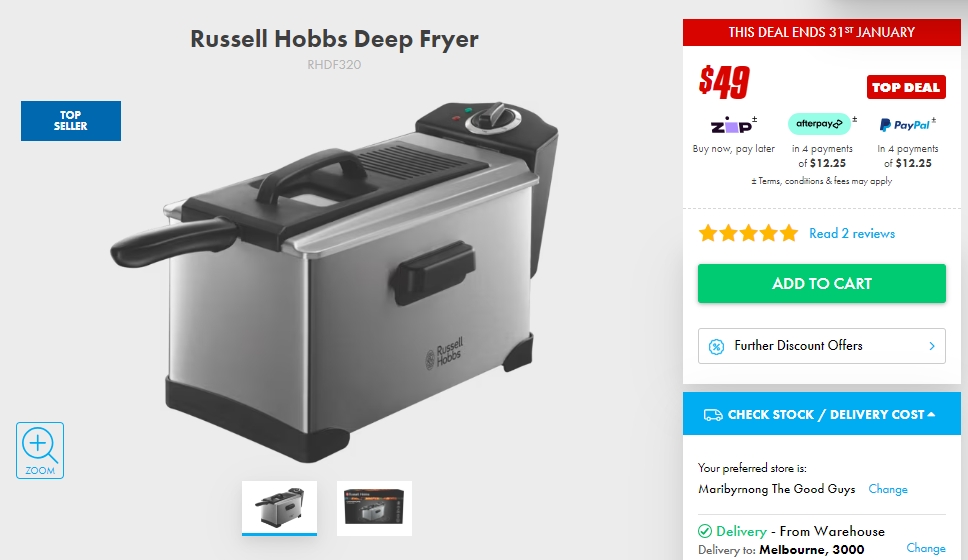Add the deep fryer to cart
968x560 pixels.
coord(822,283)
